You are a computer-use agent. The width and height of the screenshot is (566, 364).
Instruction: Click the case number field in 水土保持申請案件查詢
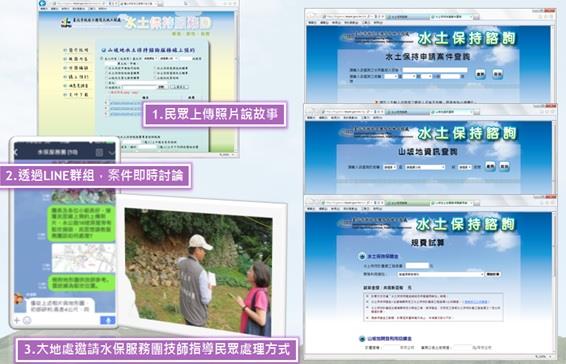pyautogui.click(x=435, y=70)
